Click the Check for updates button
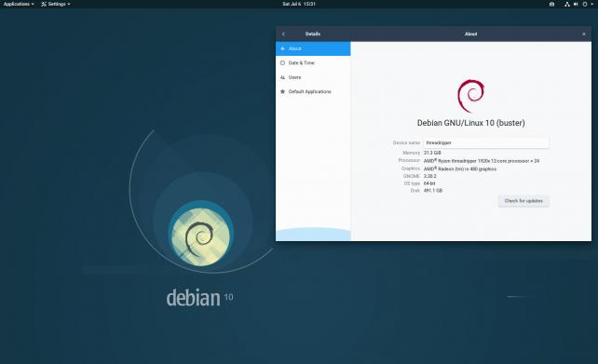Screen dimensions: 598x364 [523, 201]
